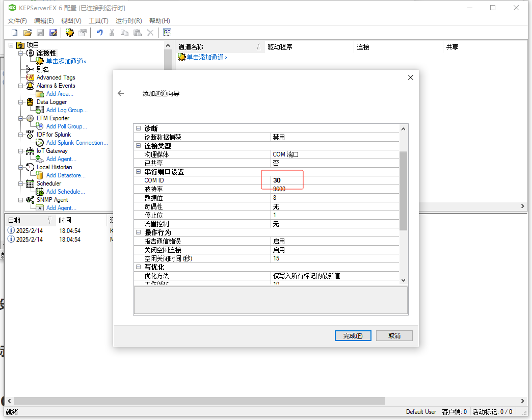Click the 别名 alias icon in tree

[x=30, y=69]
